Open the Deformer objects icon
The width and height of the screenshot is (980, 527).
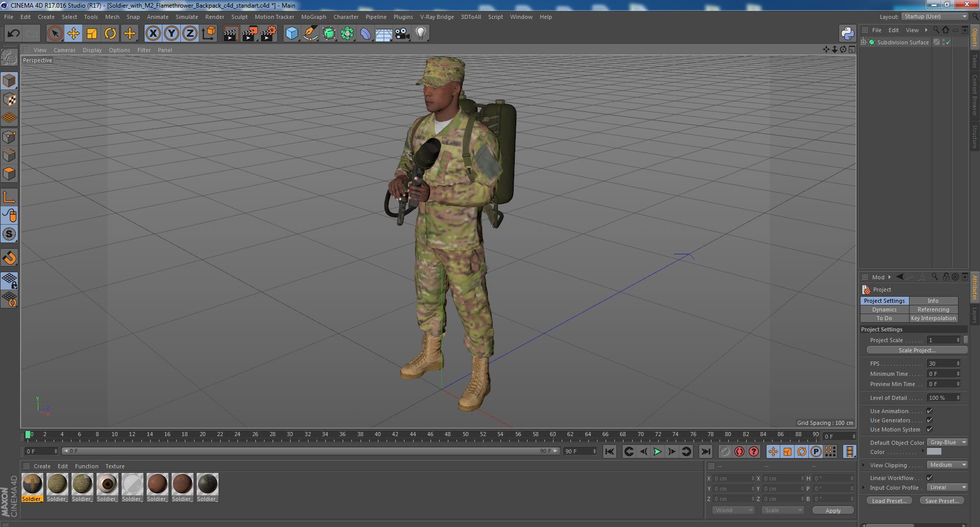[366, 34]
